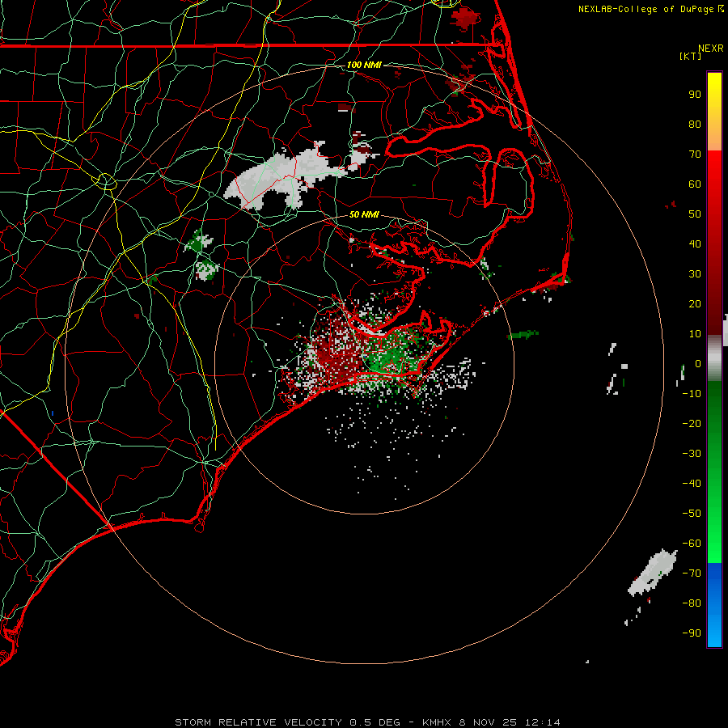Click the 50 value on velocity scale
The height and width of the screenshot is (728, 728).
tap(695, 214)
